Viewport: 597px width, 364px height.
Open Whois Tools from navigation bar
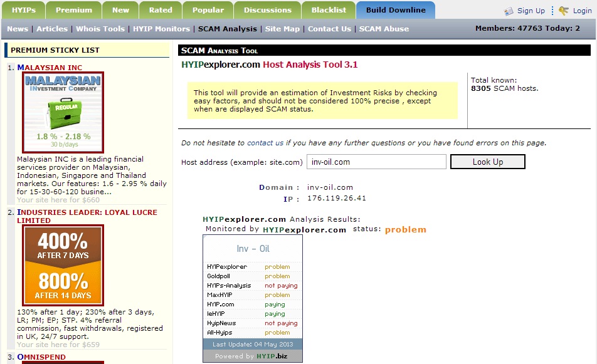pos(102,29)
